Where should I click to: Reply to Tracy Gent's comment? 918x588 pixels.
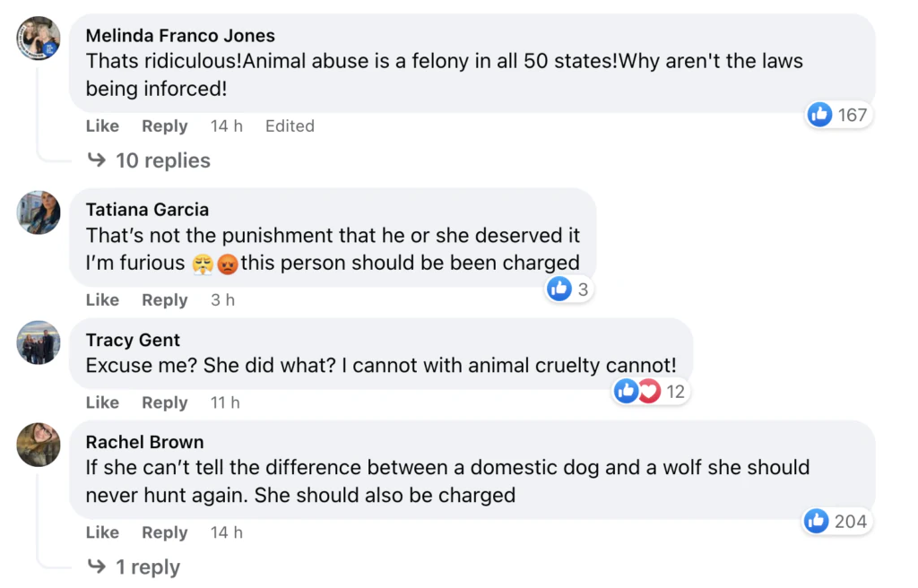[164, 403]
